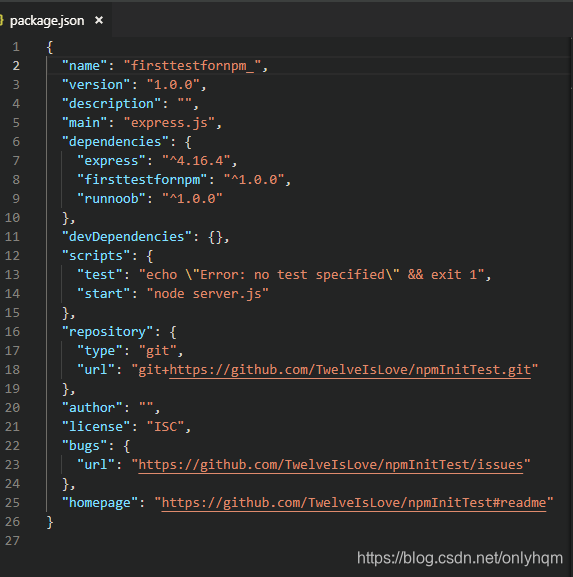Close the package.json tab
573x577 pixels.
pyautogui.click(x=99, y=20)
